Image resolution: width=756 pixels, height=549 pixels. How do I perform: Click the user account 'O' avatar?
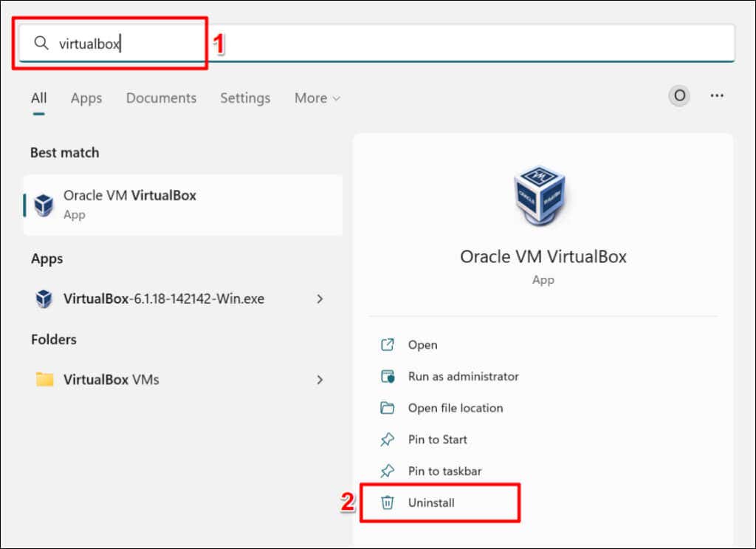point(679,96)
